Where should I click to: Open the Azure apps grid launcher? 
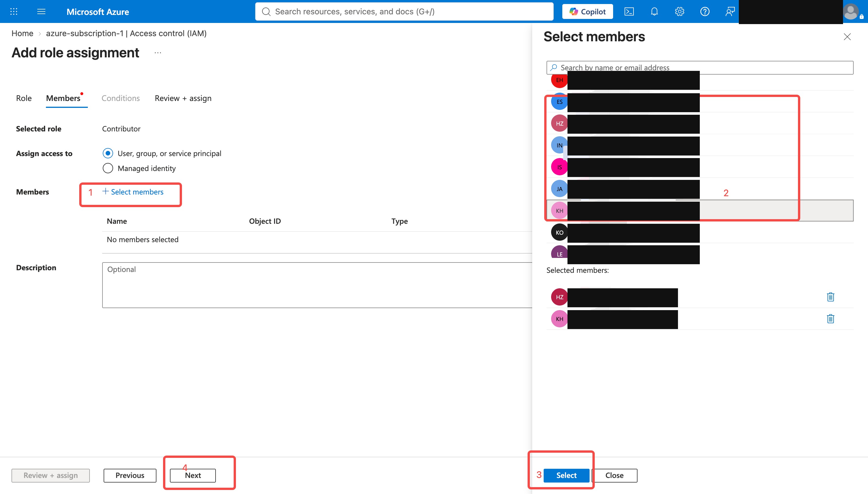pyautogui.click(x=13, y=11)
